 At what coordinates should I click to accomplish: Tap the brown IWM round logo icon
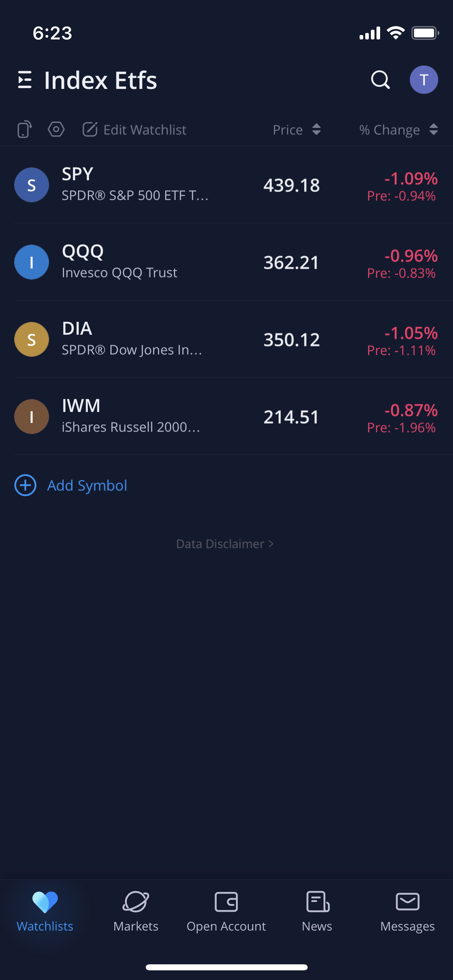point(31,417)
